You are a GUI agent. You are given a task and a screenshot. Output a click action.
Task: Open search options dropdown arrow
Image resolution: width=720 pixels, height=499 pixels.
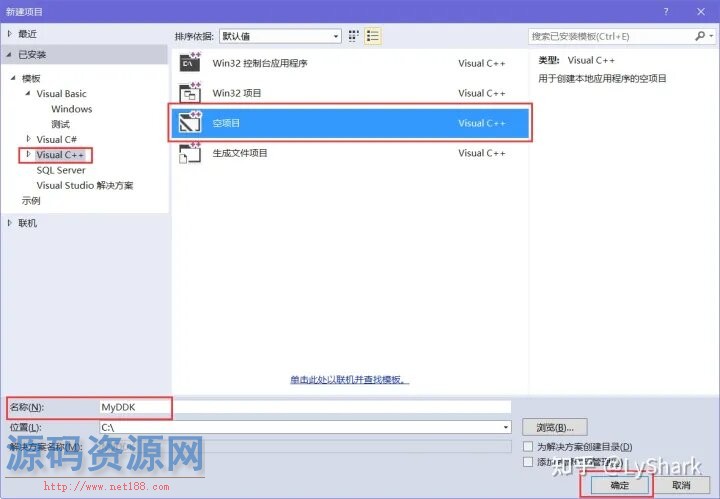[x=711, y=36]
